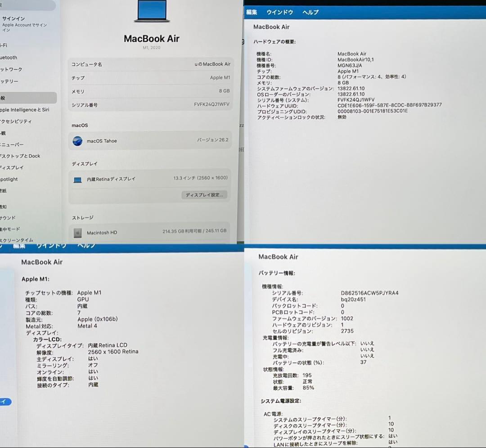
Task: Click the 解像度 value 2560 x 1600 Retina
Action: click(x=113, y=352)
